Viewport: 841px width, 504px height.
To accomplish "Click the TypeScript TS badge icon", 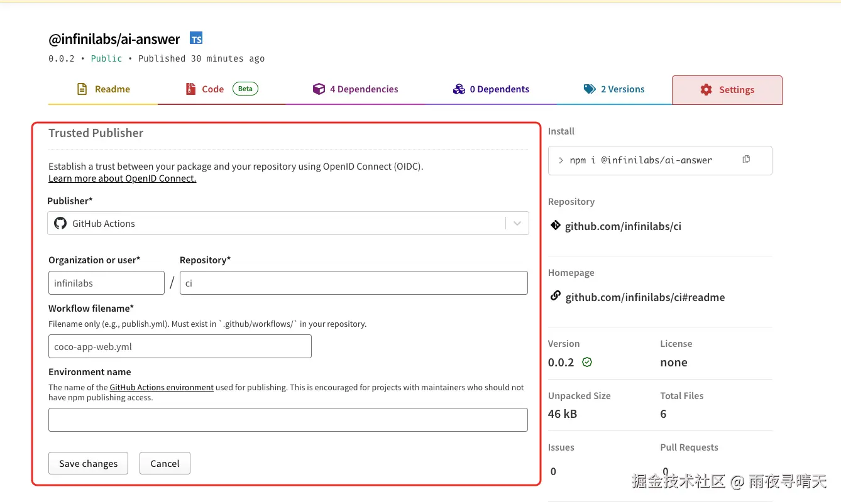I will [x=197, y=39].
